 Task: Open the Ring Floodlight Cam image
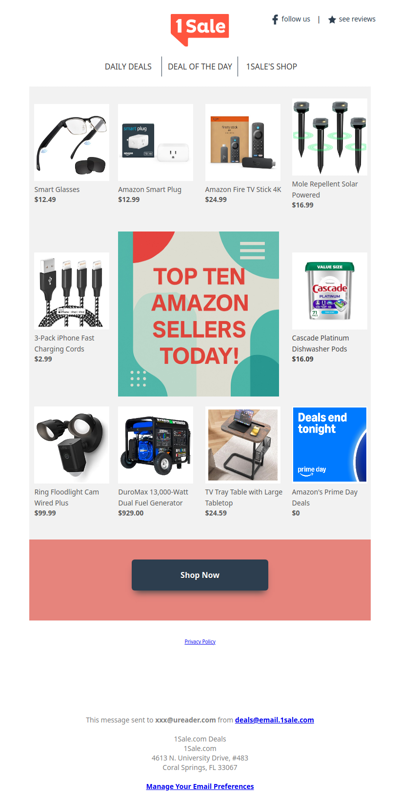point(71,445)
